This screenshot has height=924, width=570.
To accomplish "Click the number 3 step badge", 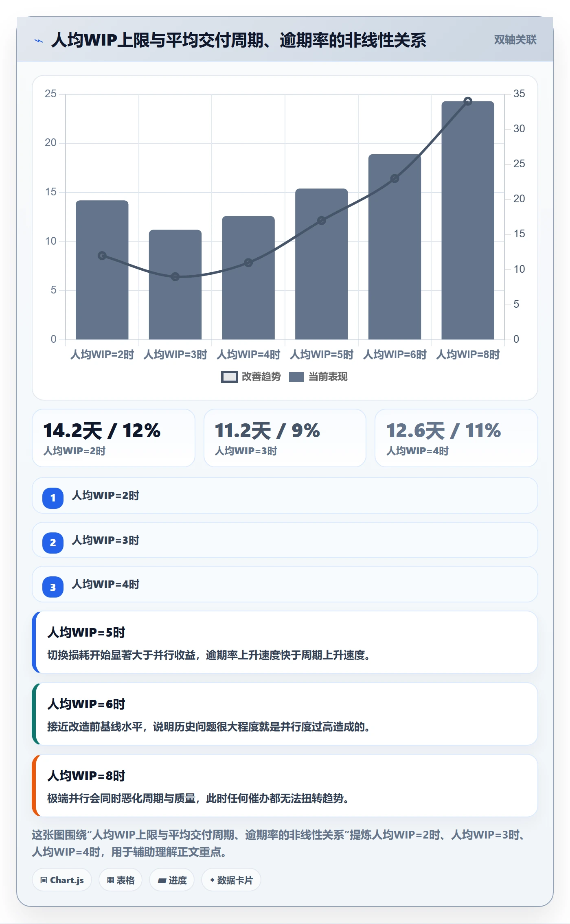I will pyautogui.click(x=53, y=587).
